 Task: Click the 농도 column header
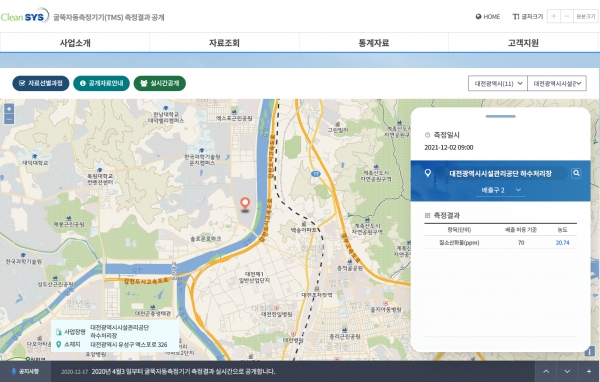[562, 230]
